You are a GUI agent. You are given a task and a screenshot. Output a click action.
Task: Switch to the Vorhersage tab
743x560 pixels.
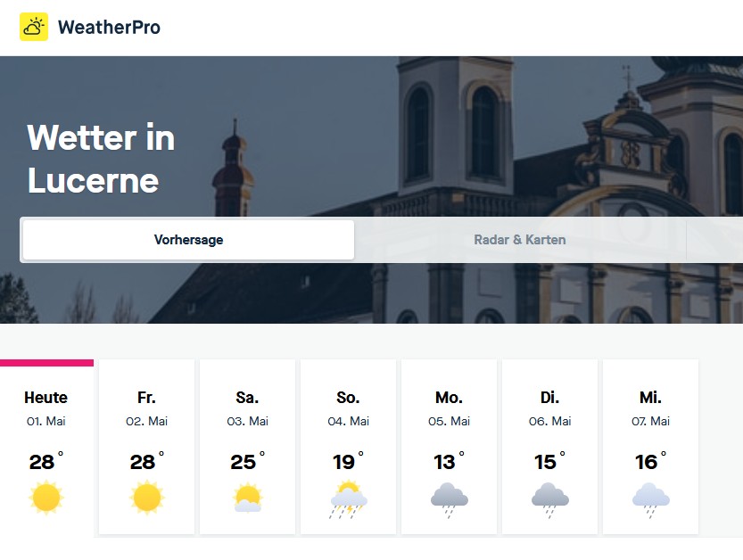(188, 240)
